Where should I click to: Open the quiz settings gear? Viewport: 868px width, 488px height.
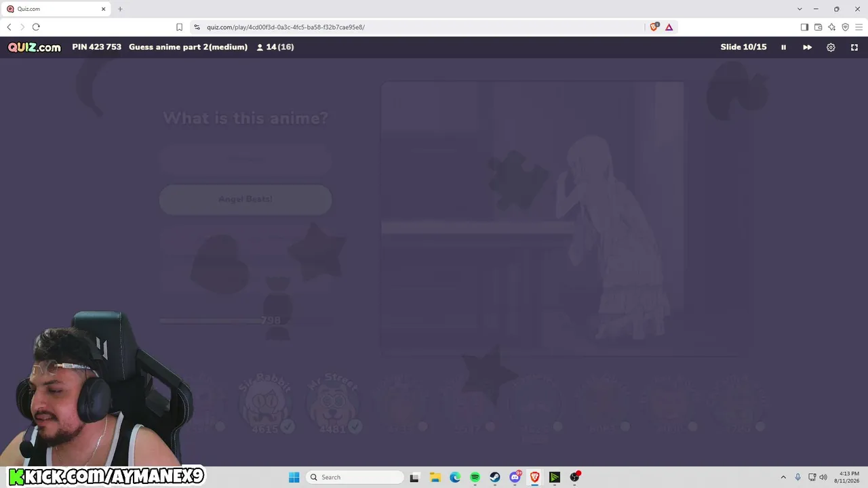point(831,47)
